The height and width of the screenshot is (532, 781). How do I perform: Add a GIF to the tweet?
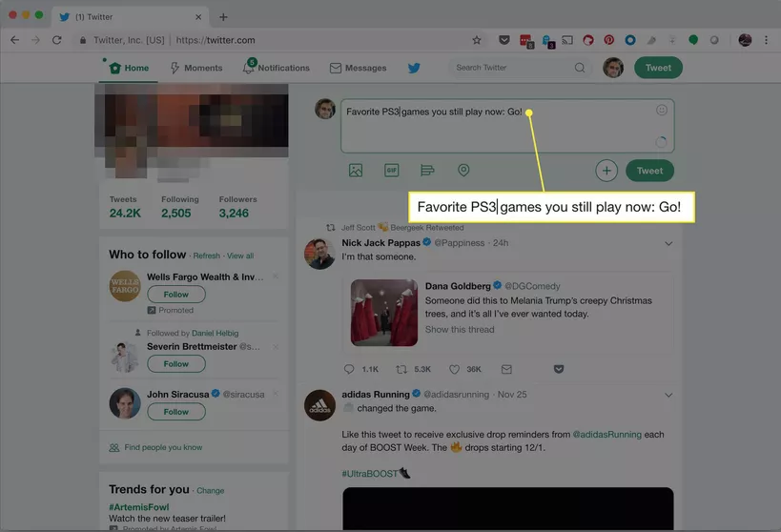coord(392,171)
